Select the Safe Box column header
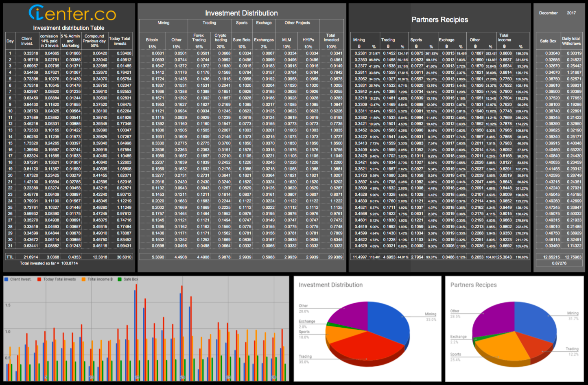This screenshot has width=588, height=385. tap(548, 41)
